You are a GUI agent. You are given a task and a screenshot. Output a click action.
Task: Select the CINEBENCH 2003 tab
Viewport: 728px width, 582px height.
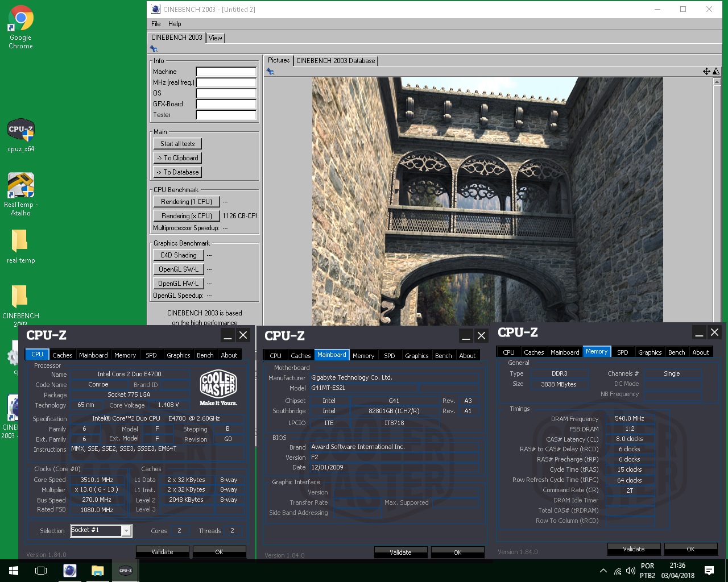pyautogui.click(x=177, y=38)
